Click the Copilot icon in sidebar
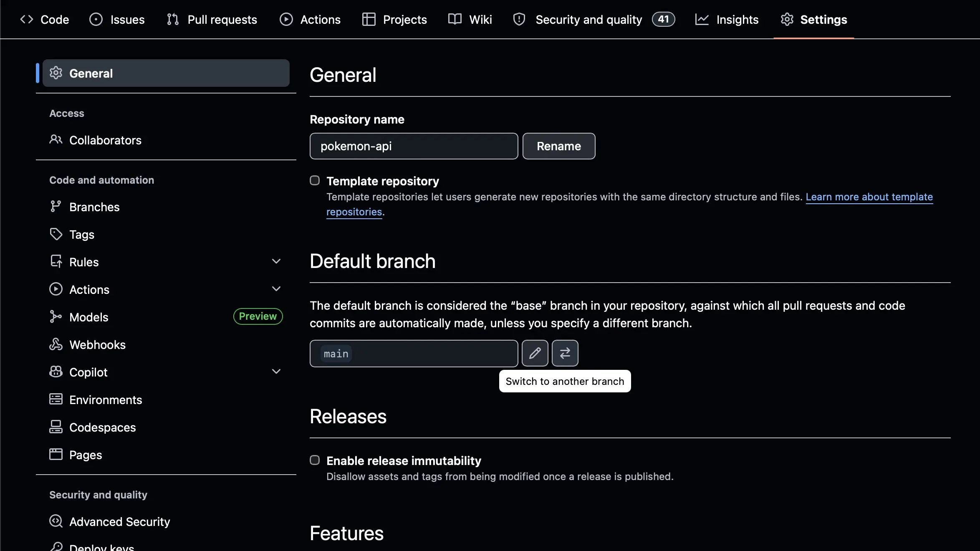 (56, 372)
